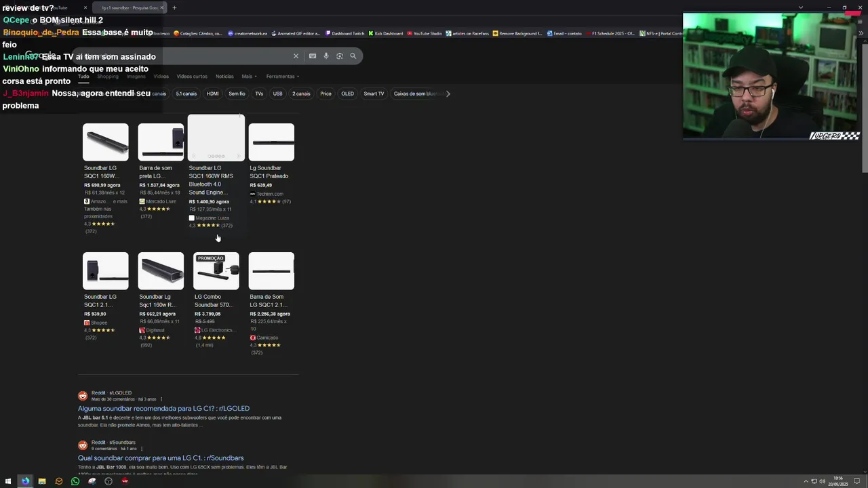The width and height of the screenshot is (868, 488).
Task: Apply the Sem fio filter chip
Action: (x=237, y=94)
